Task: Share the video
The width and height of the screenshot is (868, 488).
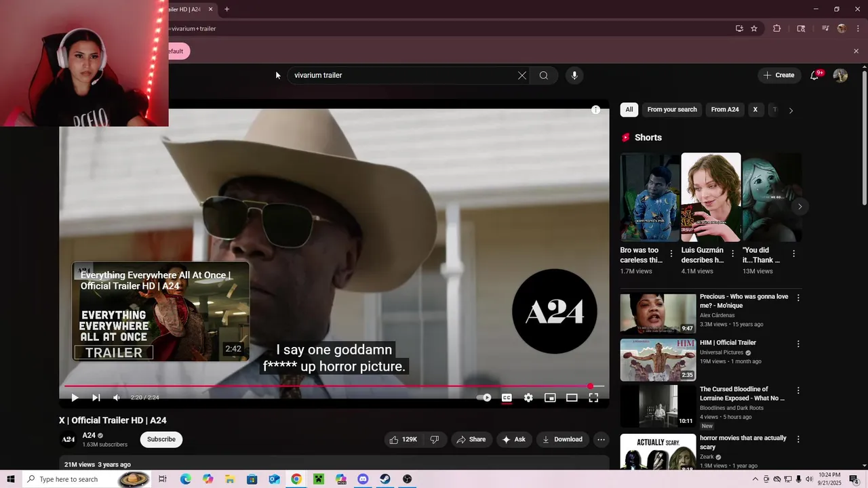Action: pos(471,439)
